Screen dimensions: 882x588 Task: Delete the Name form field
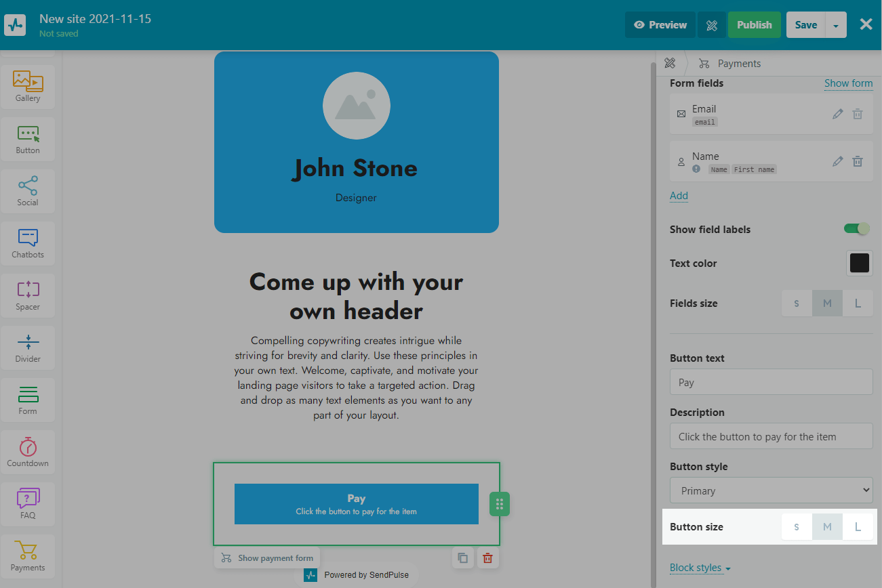click(858, 161)
